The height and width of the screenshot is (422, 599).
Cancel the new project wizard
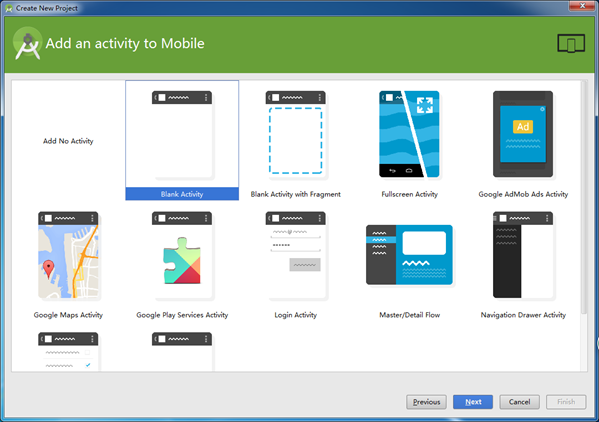click(520, 402)
